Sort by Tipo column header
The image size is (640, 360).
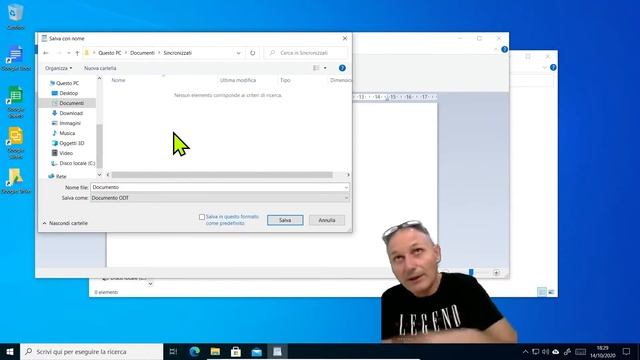point(285,80)
